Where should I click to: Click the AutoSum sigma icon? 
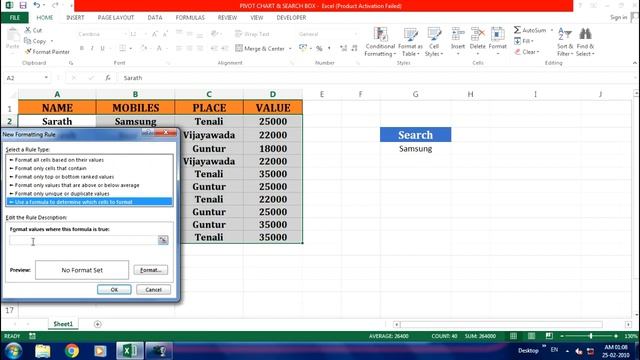[x=517, y=30]
